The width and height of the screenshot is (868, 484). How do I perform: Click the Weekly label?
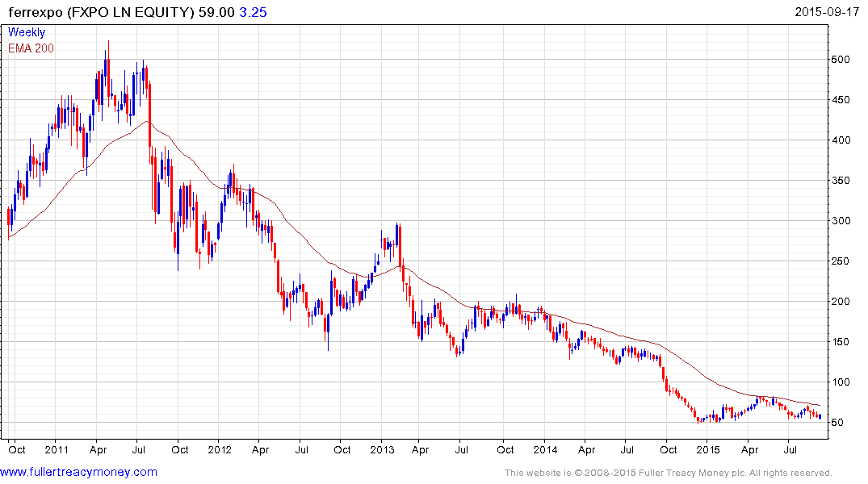point(26,32)
